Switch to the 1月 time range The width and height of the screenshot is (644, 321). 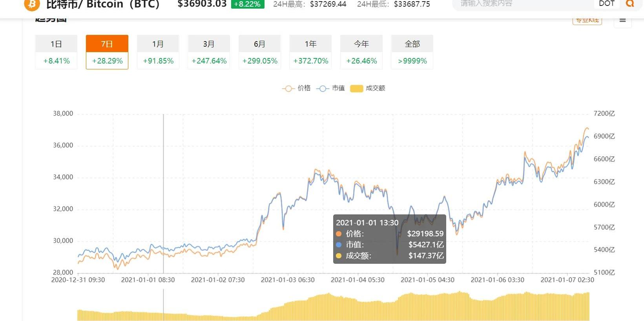coord(158,52)
